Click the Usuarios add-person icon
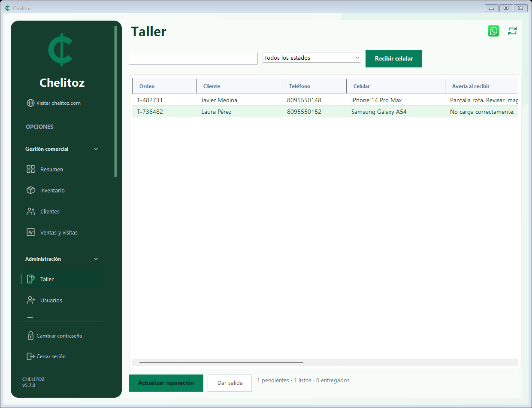This screenshot has height=408, width=532. click(x=30, y=300)
